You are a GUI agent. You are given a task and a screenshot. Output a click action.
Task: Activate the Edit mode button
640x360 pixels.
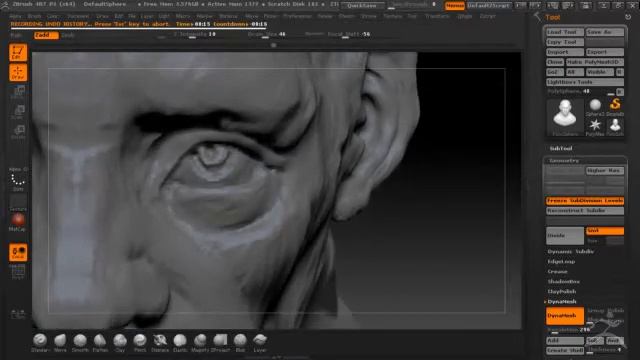click(x=18, y=53)
